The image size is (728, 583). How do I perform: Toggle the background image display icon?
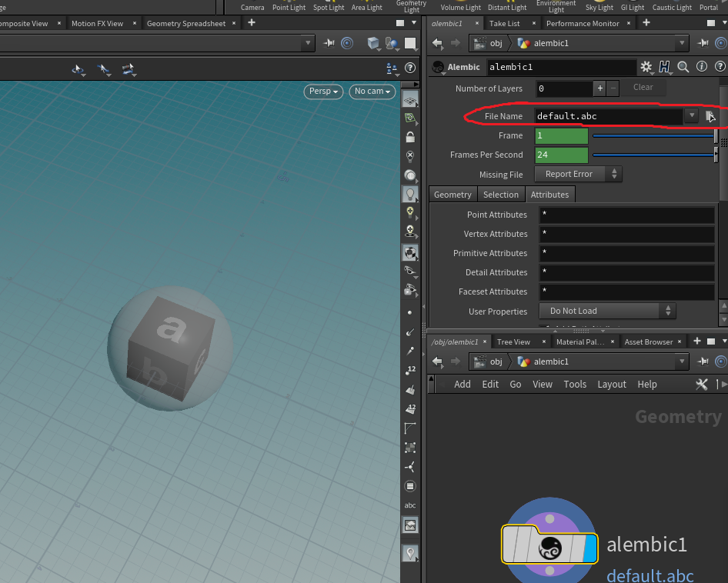(410, 525)
